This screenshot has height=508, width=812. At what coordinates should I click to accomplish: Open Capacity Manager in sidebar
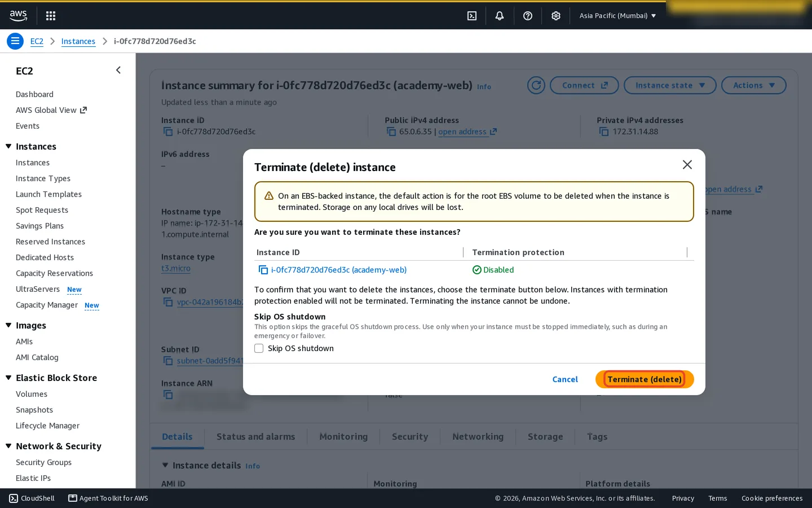click(47, 305)
